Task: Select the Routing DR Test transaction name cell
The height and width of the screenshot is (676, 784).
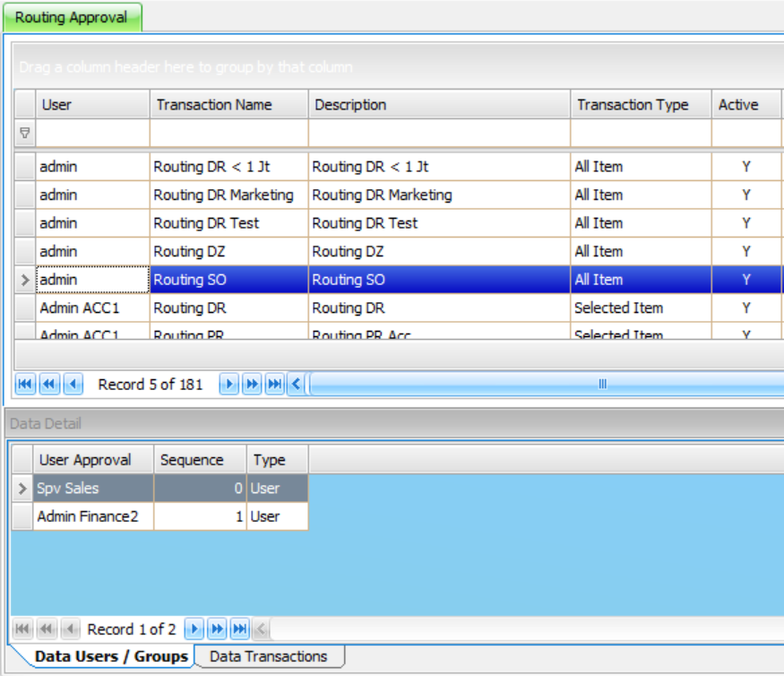Action: click(229, 223)
